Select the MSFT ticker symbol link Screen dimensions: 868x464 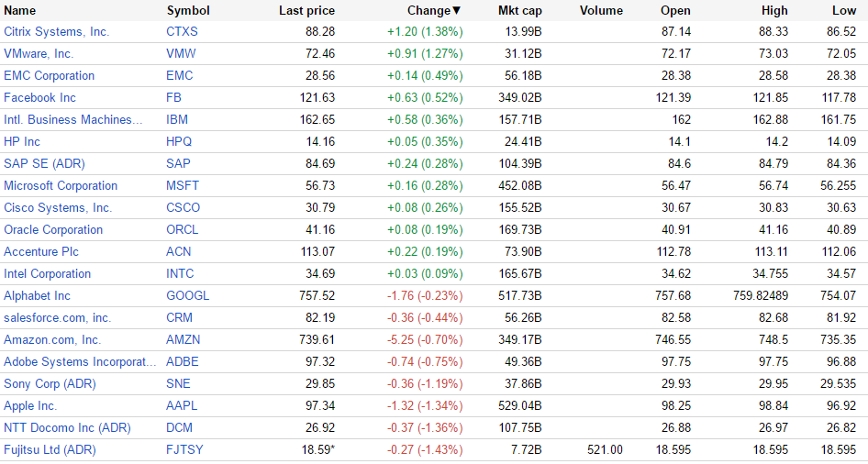(x=183, y=186)
